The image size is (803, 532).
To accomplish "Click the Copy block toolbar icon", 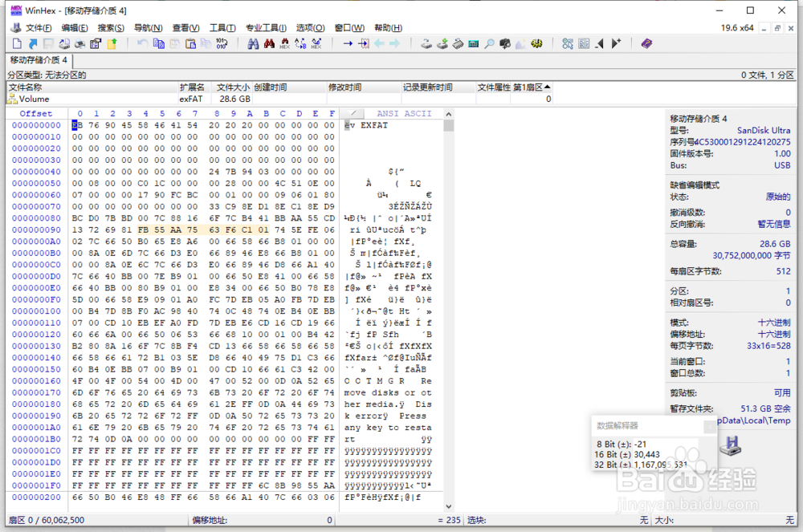I will [x=159, y=44].
